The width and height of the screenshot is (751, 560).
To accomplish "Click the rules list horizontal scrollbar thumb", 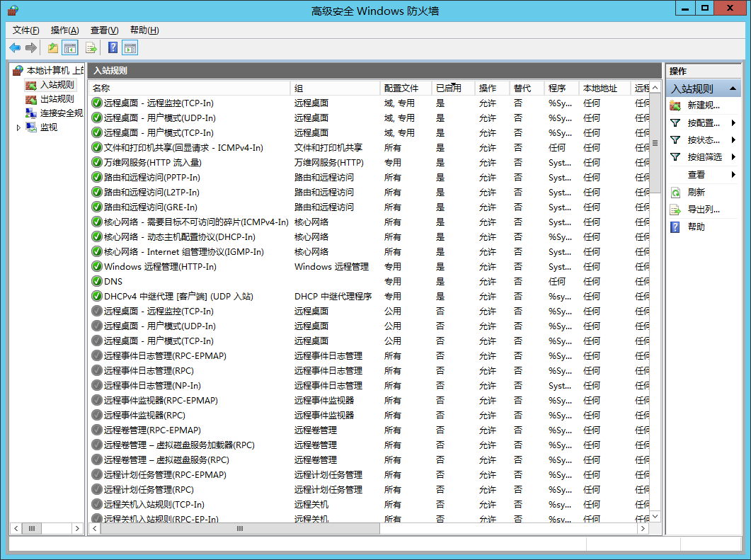I will tap(240, 528).
